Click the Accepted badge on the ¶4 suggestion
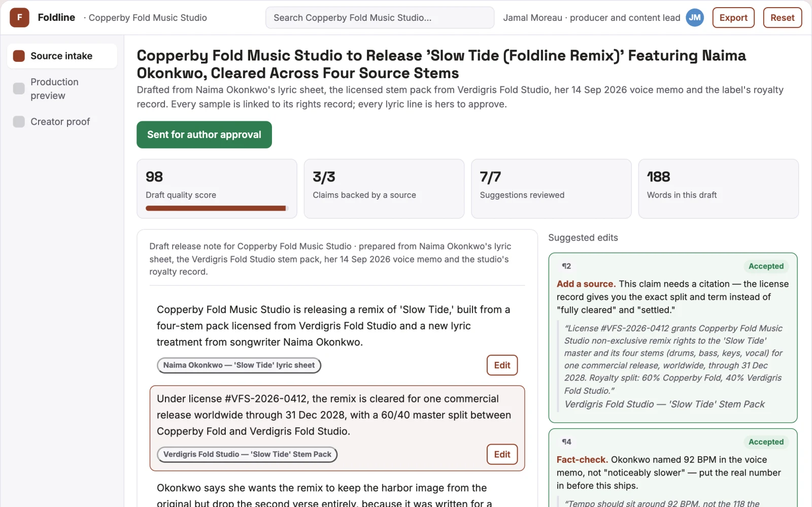Image resolution: width=812 pixels, height=507 pixels. (766, 442)
